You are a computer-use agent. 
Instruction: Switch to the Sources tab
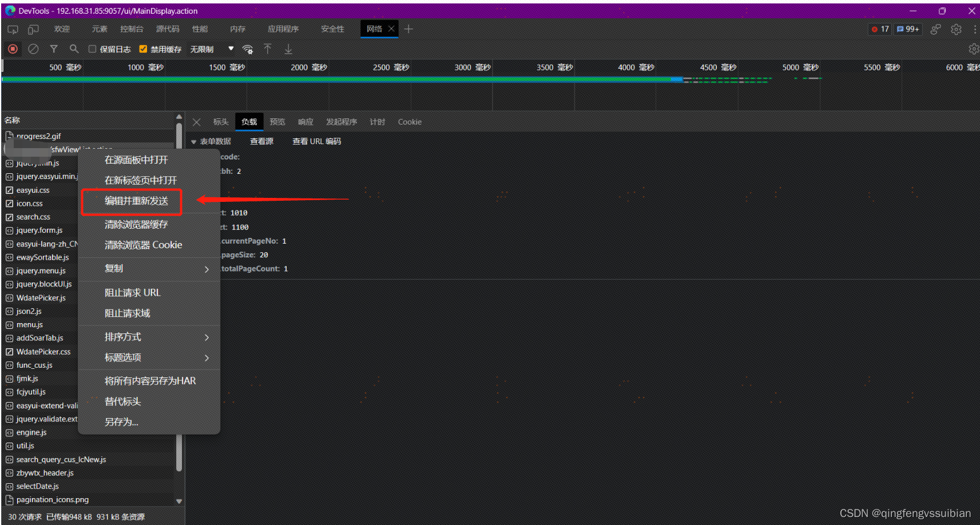[x=168, y=29]
